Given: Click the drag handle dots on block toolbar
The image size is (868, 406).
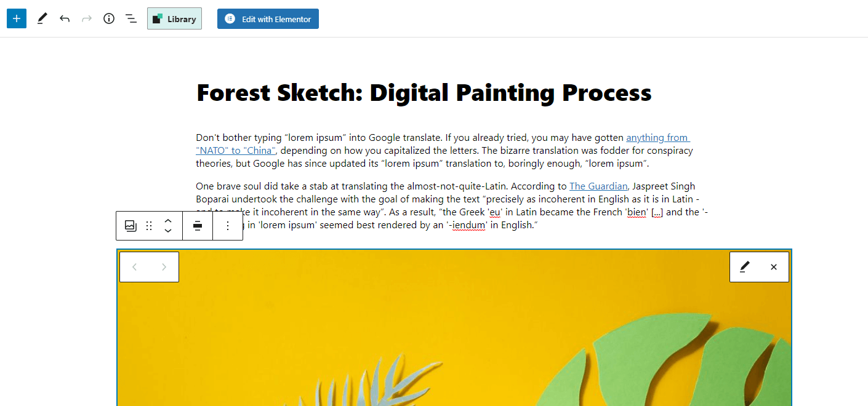Looking at the screenshot, I should click(149, 226).
